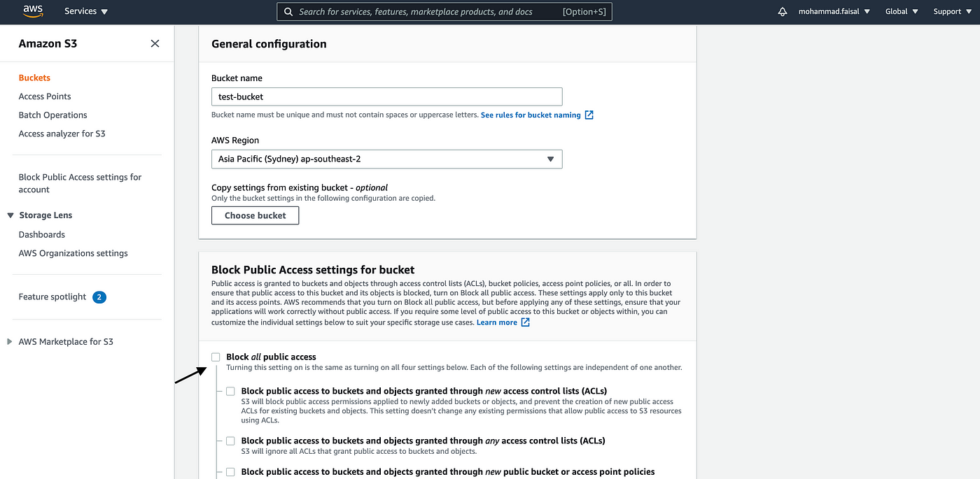Close the Amazon S3 sidebar panel
The height and width of the screenshot is (479, 980).
click(155, 43)
